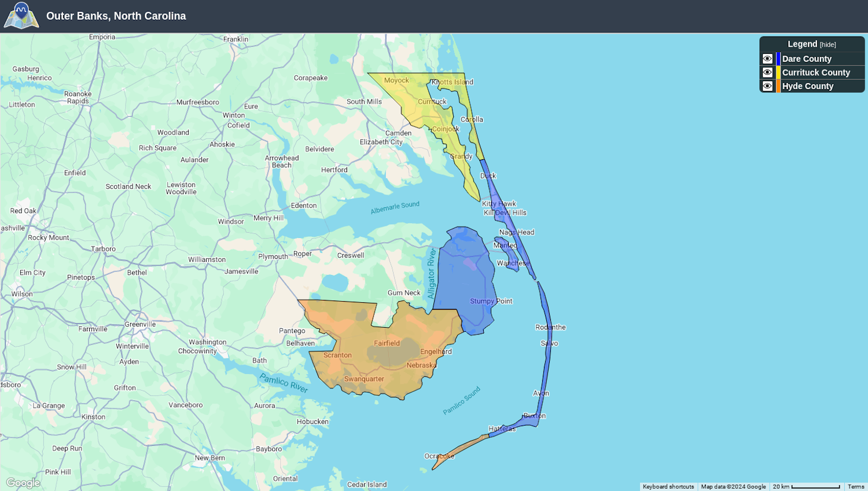Click the Ocracoke label on the map
The image size is (868, 491).
click(x=439, y=457)
